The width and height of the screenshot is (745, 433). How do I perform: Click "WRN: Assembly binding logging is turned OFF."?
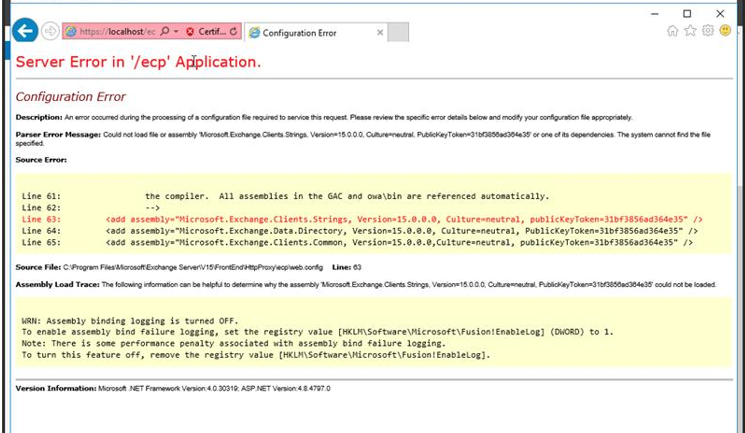[130, 321]
